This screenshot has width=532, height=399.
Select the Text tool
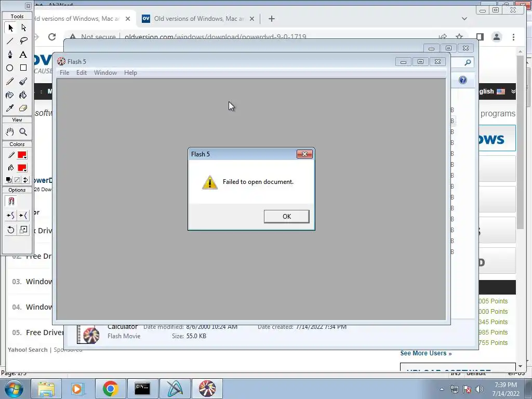(x=23, y=54)
